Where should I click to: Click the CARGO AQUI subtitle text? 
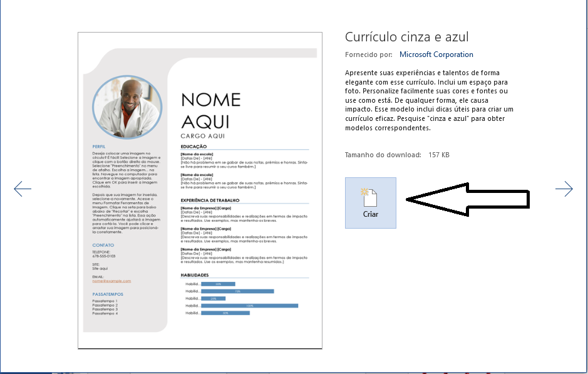coord(202,136)
